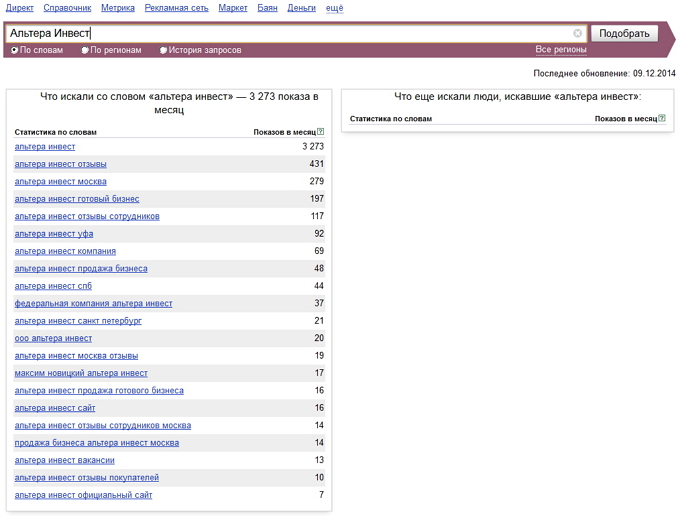Click the 37 impressions value
The image size is (680, 516).
319,303
